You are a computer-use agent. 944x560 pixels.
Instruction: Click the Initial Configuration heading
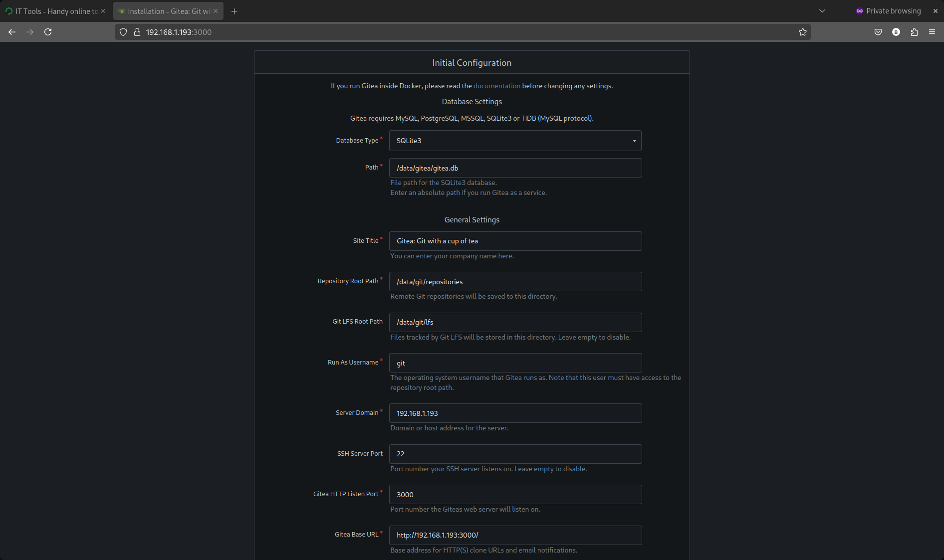coord(472,63)
